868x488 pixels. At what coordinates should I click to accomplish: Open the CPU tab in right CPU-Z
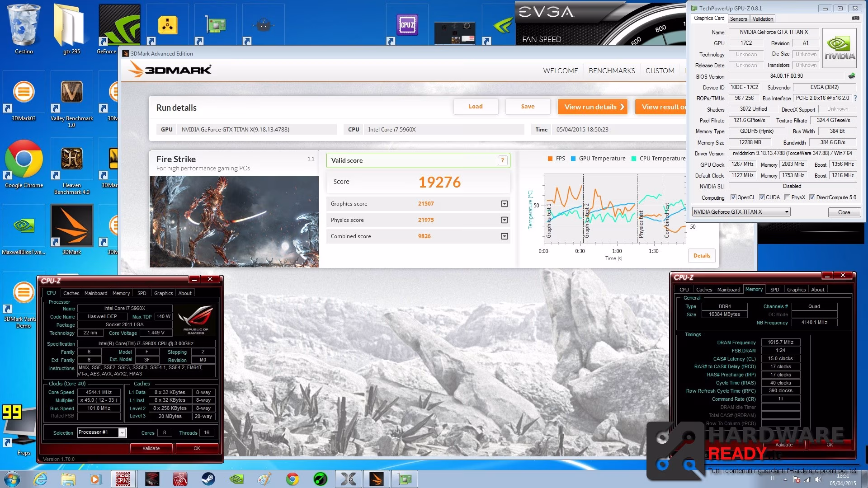[684, 290]
